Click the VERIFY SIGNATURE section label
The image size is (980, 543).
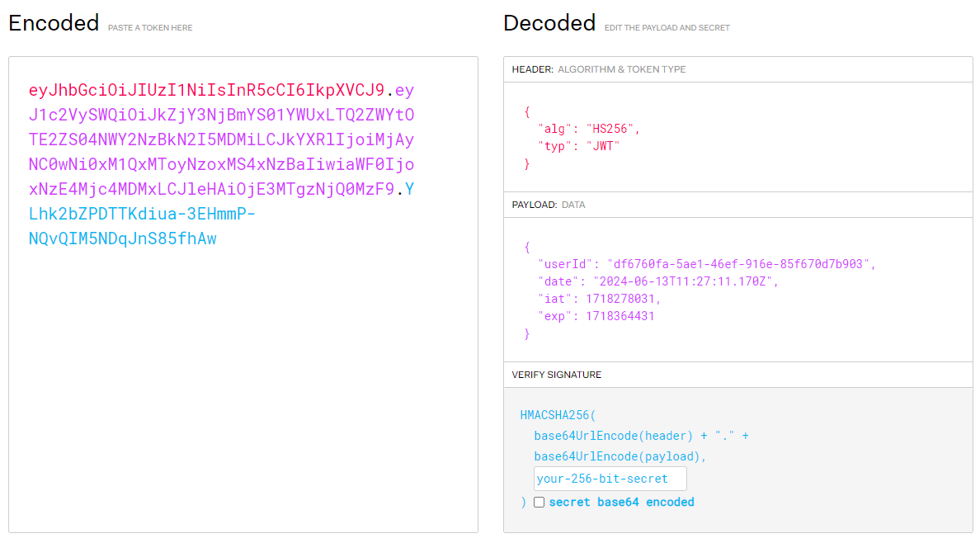point(557,375)
